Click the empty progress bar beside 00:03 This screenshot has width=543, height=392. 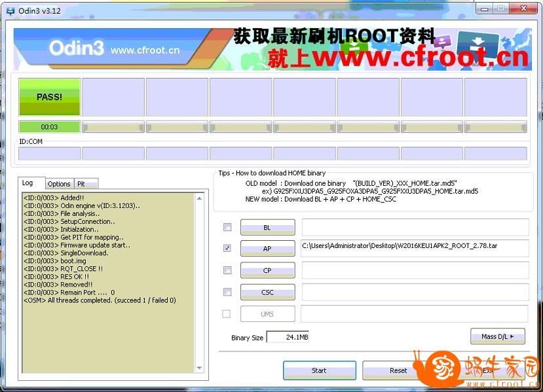coord(113,127)
